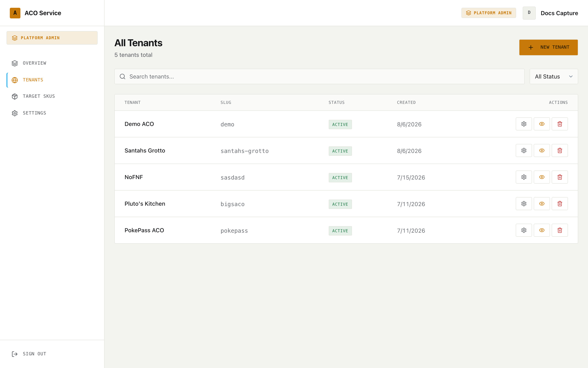588x368 pixels.
Task: Delete the NoFNF tenant
Action: (x=560, y=177)
